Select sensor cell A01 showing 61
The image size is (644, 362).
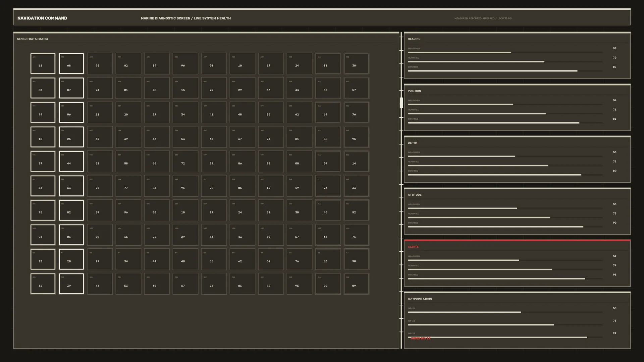pyautogui.click(x=43, y=63)
